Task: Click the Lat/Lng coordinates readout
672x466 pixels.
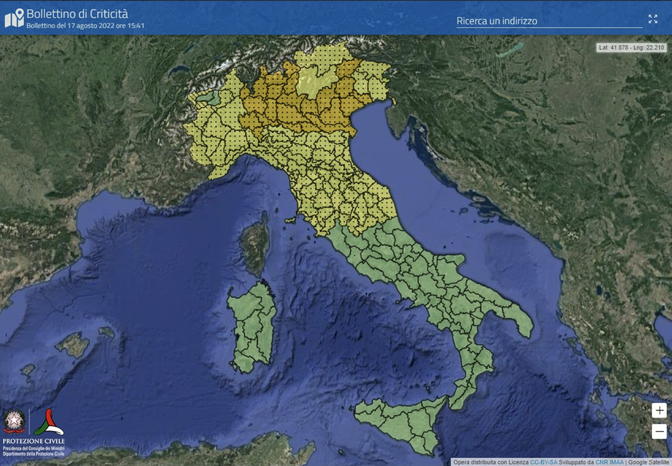Action: click(x=632, y=48)
